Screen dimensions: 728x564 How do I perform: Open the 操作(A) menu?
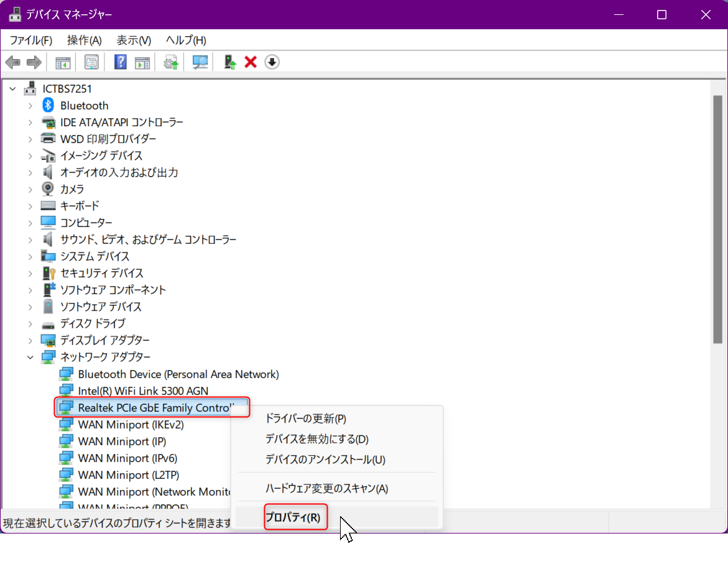pyautogui.click(x=84, y=40)
